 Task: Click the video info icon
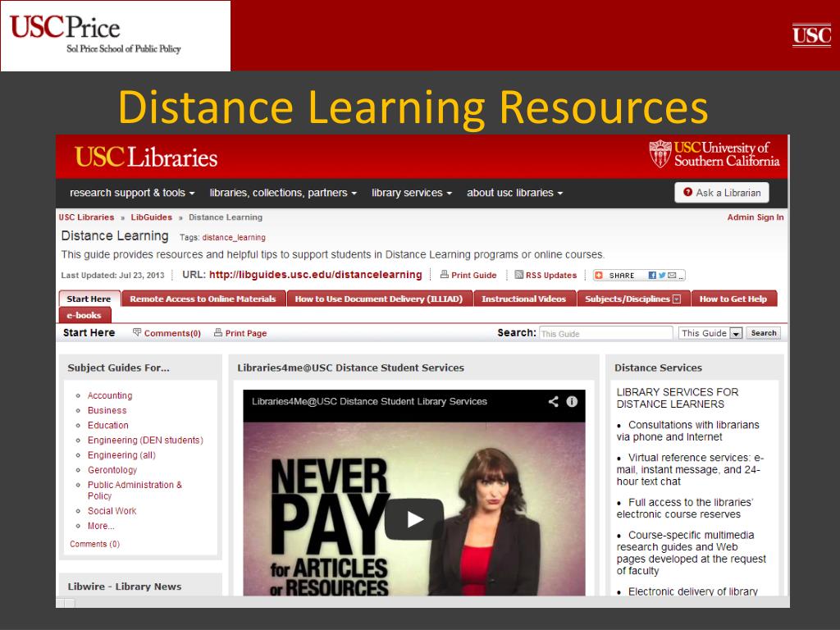click(572, 401)
